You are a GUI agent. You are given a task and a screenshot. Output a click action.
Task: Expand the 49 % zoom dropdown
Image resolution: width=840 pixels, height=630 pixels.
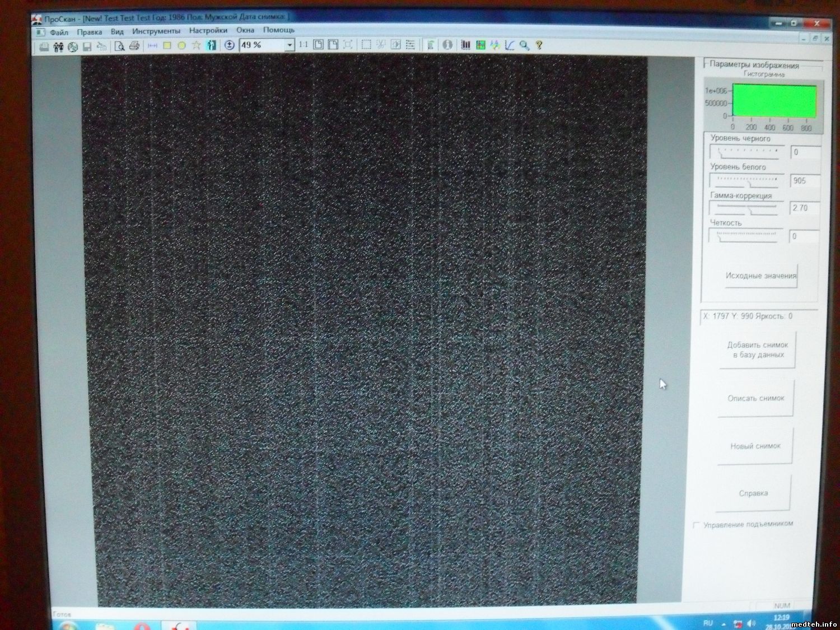tap(290, 45)
